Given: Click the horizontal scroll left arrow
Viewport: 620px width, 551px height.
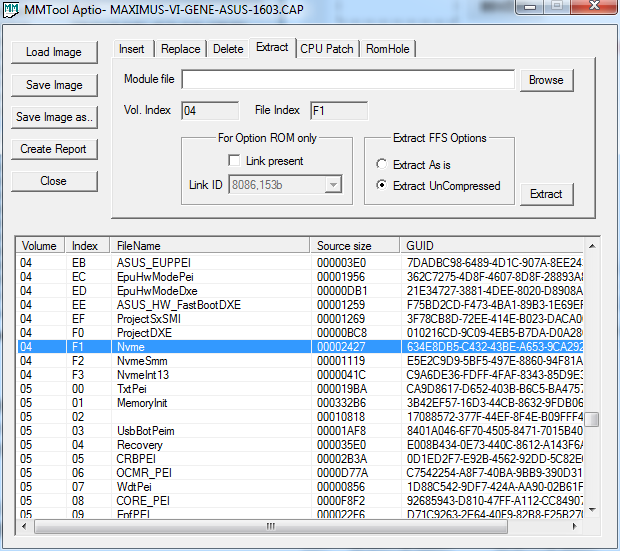Looking at the screenshot, I should [x=25, y=526].
